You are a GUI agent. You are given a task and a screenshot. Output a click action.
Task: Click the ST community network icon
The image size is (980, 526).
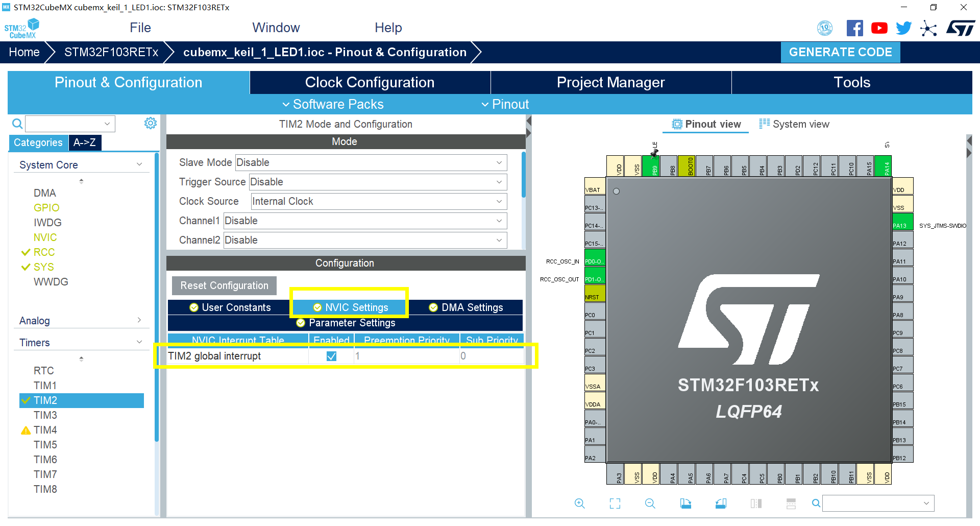(928, 28)
